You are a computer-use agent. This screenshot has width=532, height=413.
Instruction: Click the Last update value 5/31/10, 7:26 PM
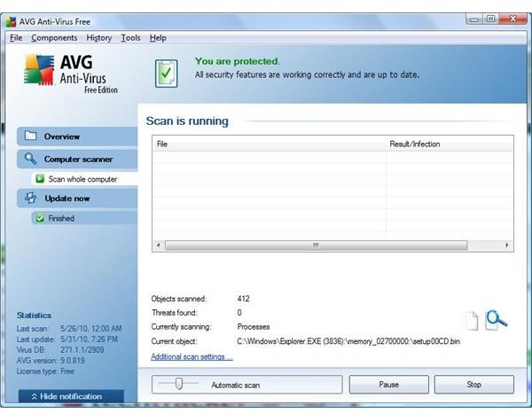pyautogui.click(x=89, y=339)
